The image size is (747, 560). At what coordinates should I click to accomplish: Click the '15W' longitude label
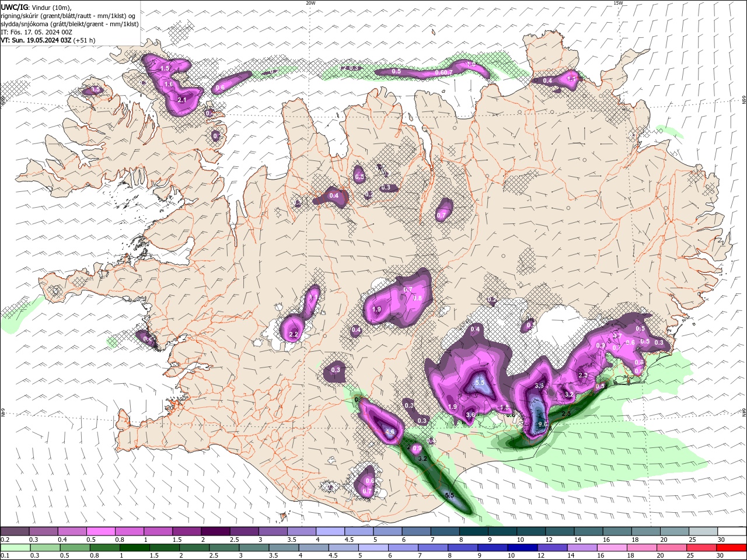(x=618, y=3)
